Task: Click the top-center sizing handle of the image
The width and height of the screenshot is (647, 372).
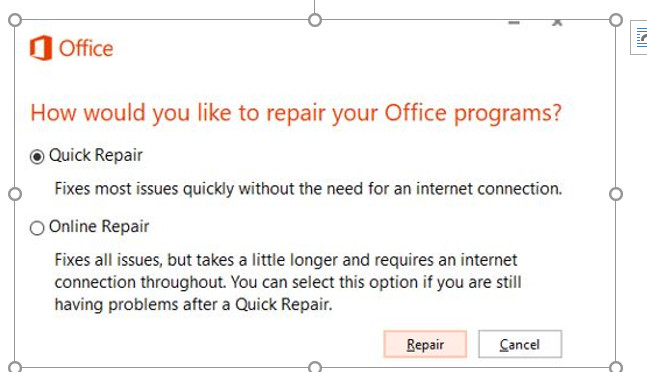Action: coord(315,20)
